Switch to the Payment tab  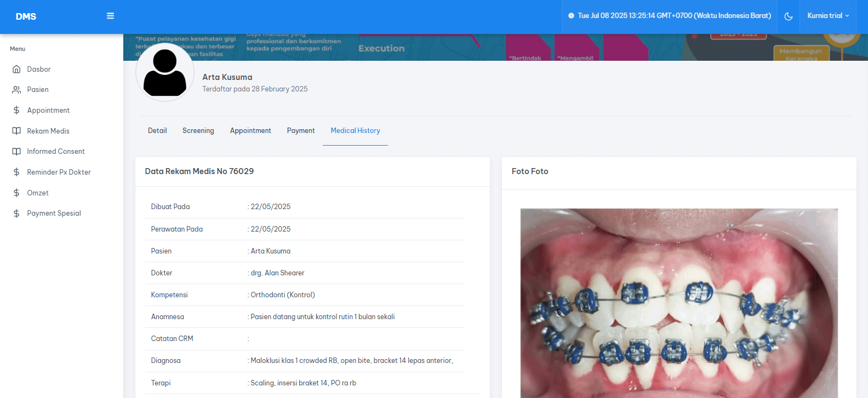pyautogui.click(x=301, y=131)
